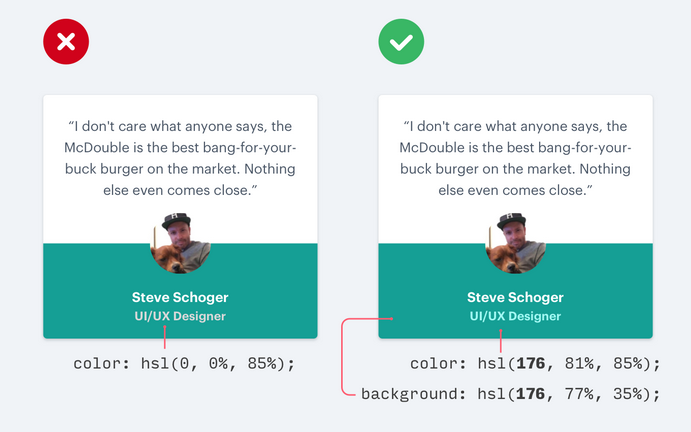Click the McDouble quote in the green-check example
Viewport: 691px width, 432px height.
click(x=516, y=158)
